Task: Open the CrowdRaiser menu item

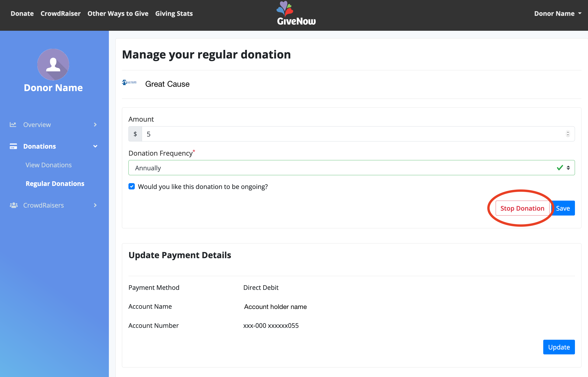Action: [x=60, y=14]
